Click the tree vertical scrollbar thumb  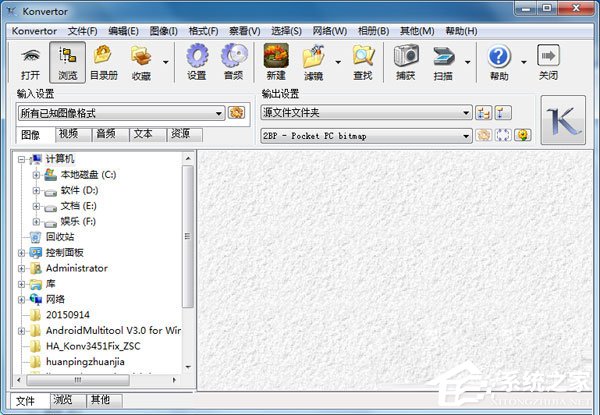[188, 236]
